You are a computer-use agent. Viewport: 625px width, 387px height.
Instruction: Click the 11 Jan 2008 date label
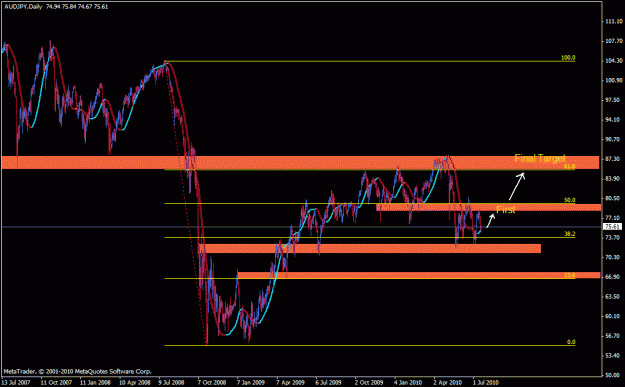96,383
